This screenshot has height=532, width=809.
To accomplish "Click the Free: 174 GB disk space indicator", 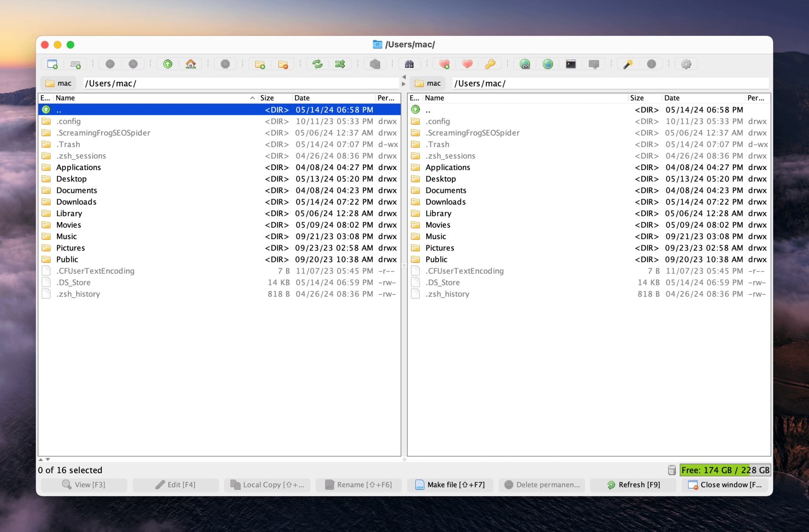I will click(725, 470).
